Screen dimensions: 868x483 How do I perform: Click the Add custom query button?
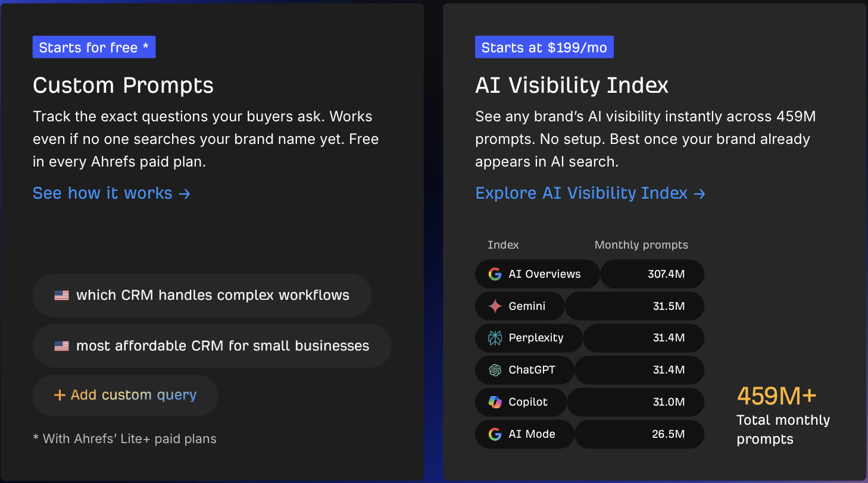(x=125, y=395)
